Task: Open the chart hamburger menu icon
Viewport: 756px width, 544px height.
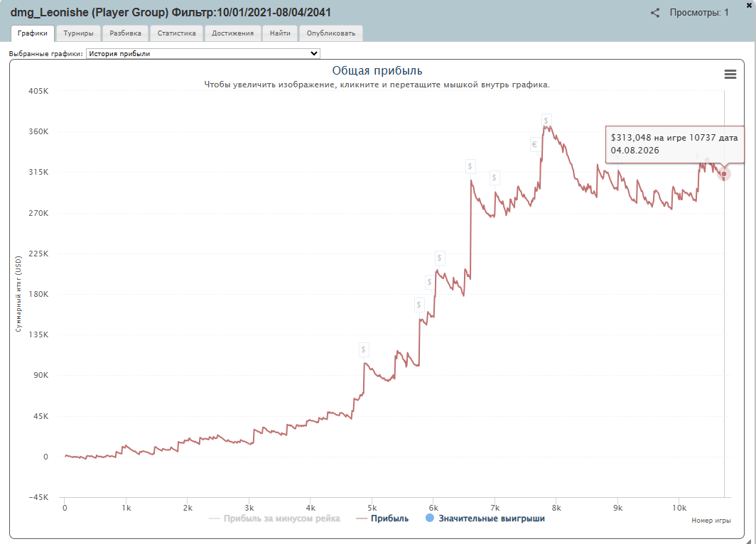Action: click(730, 74)
